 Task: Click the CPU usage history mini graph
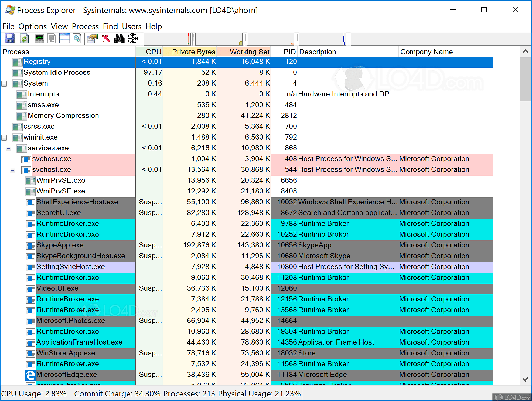(167, 39)
